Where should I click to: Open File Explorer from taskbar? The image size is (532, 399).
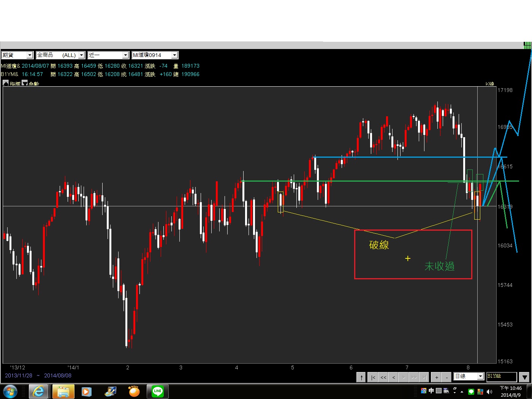pos(63,391)
